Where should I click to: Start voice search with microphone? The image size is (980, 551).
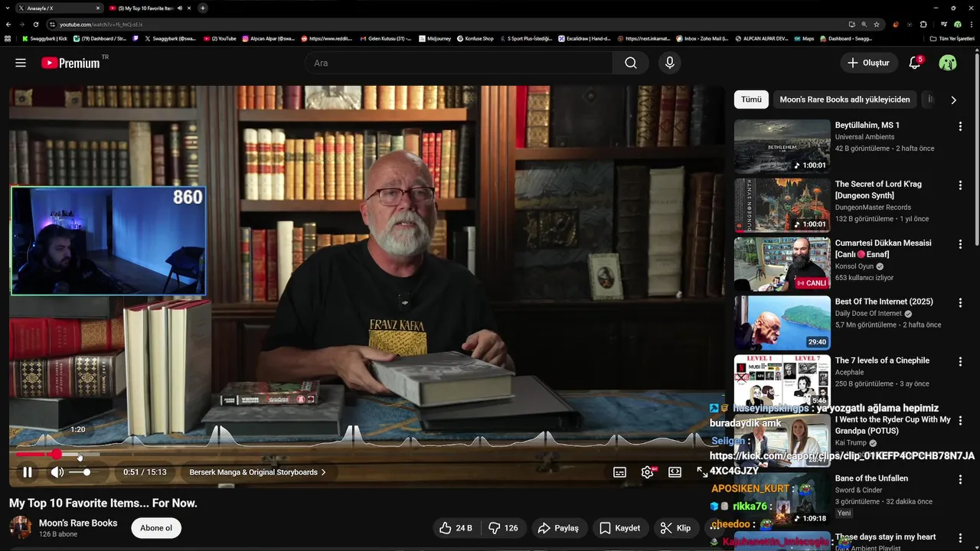pos(670,63)
